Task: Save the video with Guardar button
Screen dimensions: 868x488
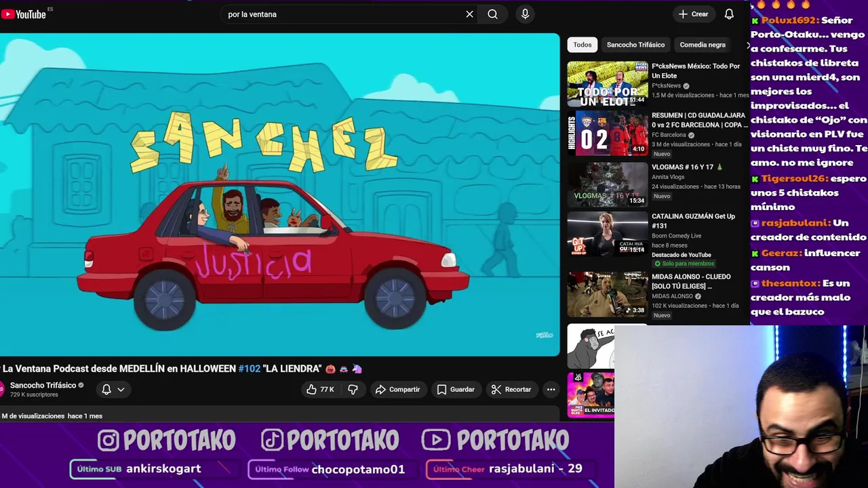Action: point(456,390)
